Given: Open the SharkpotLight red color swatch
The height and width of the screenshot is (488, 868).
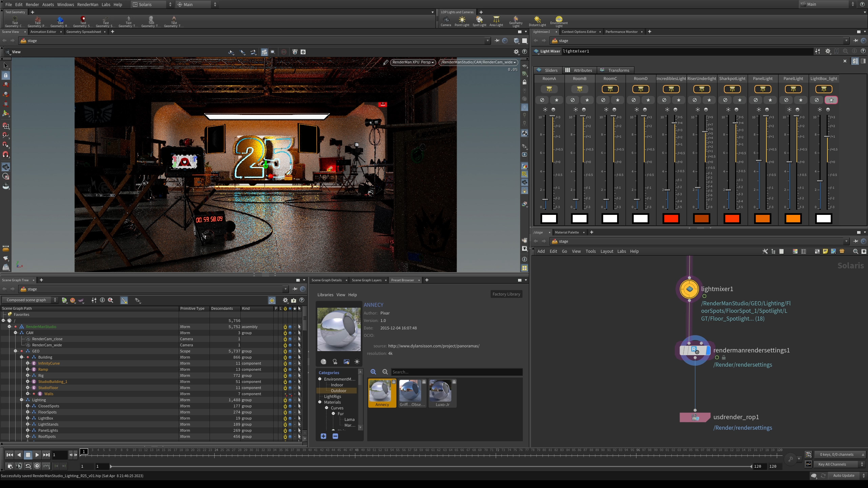Looking at the screenshot, I should tap(732, 219).
